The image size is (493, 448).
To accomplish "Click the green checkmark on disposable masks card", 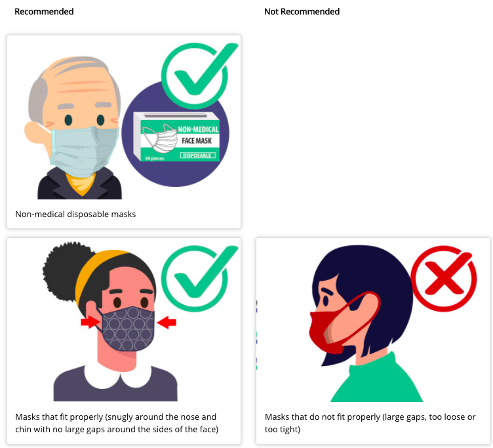I will [198, 75].
